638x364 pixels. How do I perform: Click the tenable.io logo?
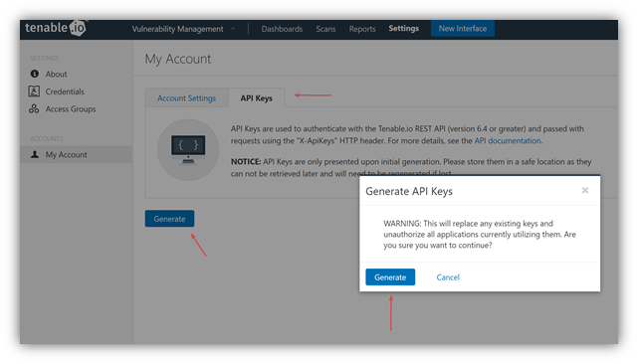coord(55,28)
